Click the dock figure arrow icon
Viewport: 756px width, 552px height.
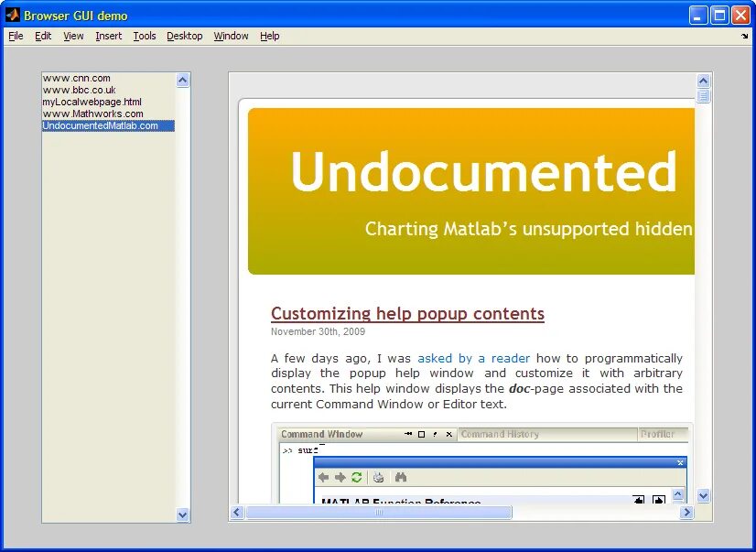click(x=744, y=36)
